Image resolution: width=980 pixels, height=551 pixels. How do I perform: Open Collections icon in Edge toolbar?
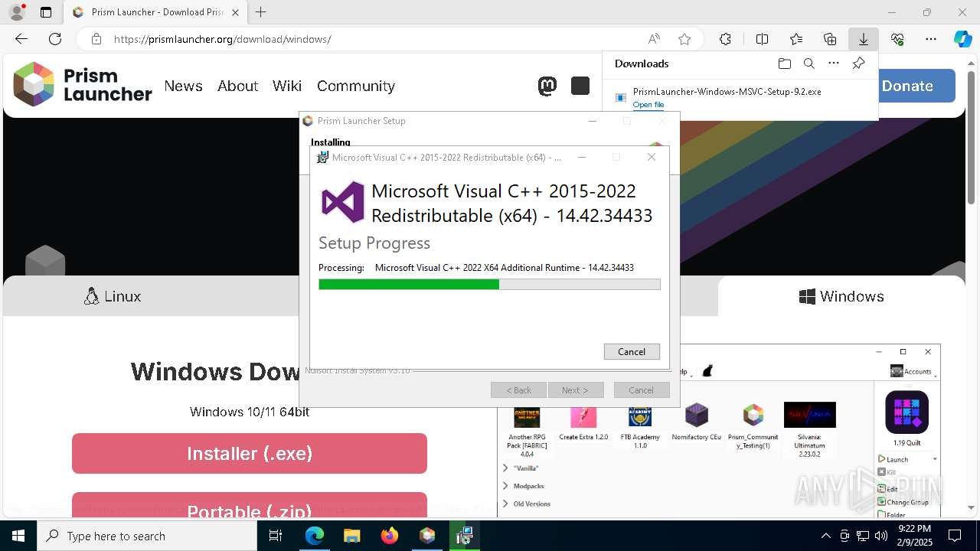point(830,39)
